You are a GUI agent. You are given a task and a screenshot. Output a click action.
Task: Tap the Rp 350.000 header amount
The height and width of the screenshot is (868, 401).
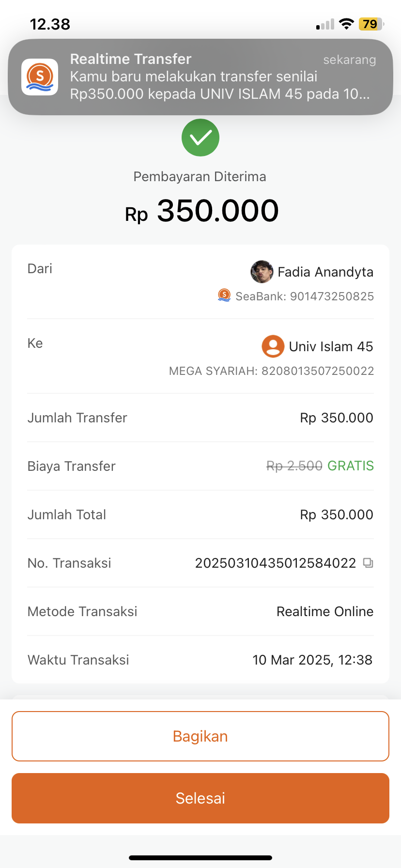pyautogui.click(x=202, y=211)
